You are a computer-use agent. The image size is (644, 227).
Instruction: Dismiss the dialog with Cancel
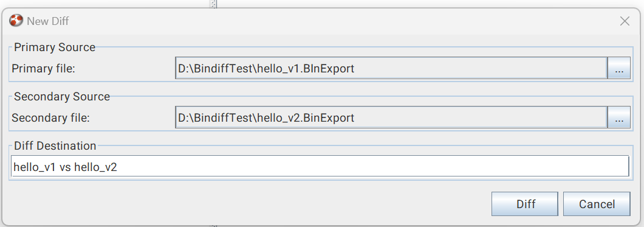click(597, 204)
